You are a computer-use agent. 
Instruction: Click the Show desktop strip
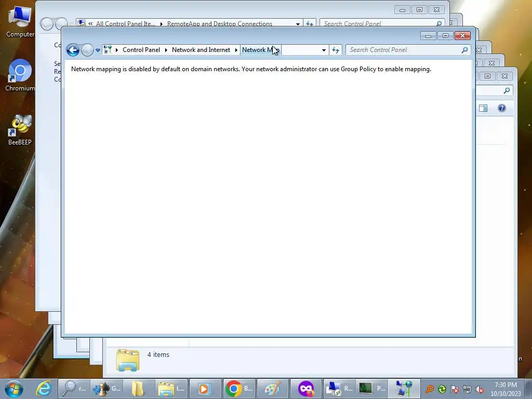coord(528,389)
